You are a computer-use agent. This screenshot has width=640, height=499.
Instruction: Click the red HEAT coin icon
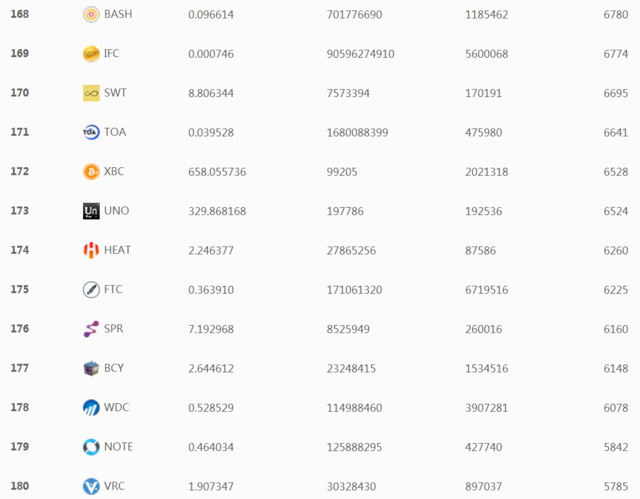pos(91,250)
